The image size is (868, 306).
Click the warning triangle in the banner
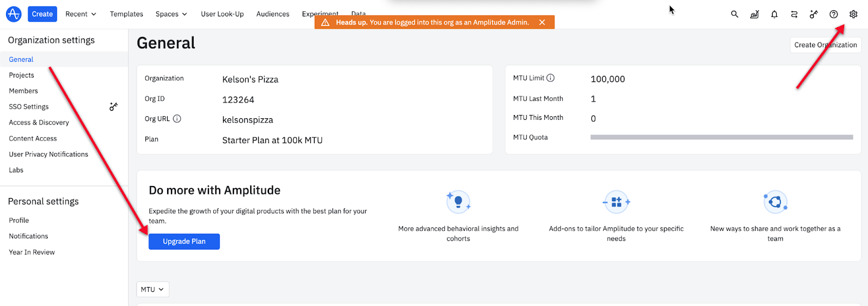(x=325, y=22)
